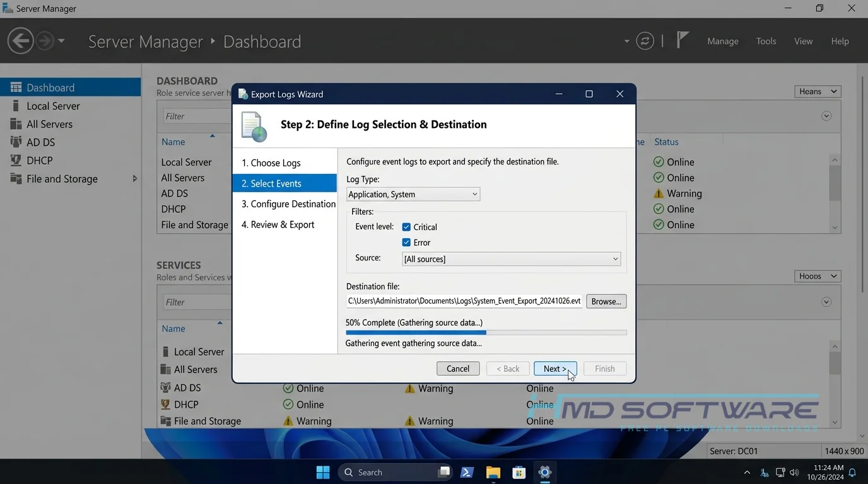Click the AD DS icon in sidebar
This screenshot has height=484, width=868.
[16, 142]
